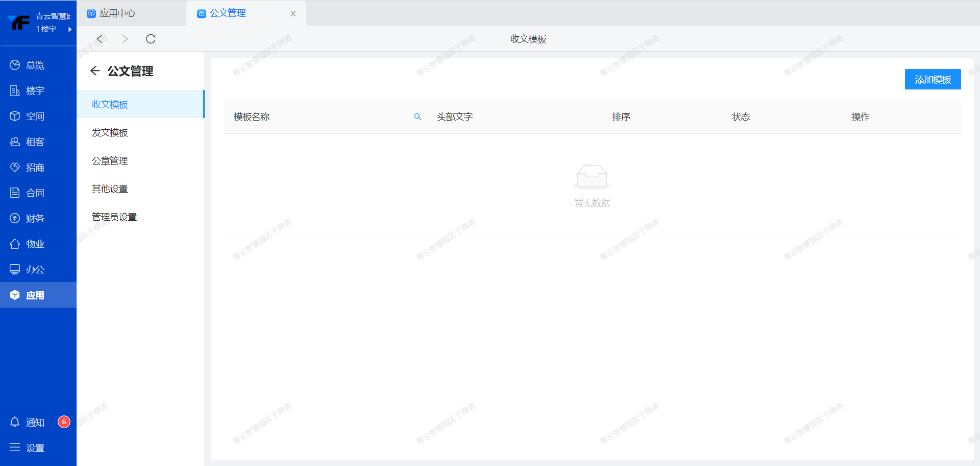980x466 pixels.
Task: Expand the 1楼宇 project switcher arrow
Action: click(69, 29)
